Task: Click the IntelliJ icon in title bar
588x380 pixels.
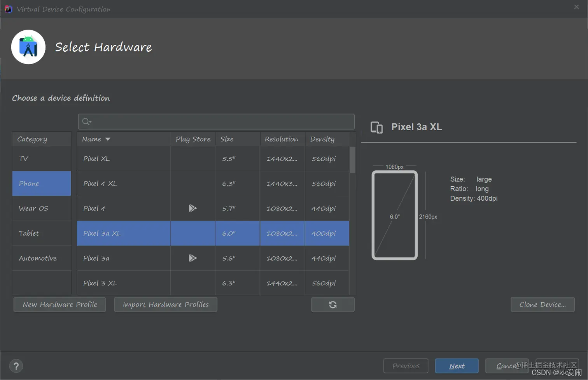Action: pos(8,9)
